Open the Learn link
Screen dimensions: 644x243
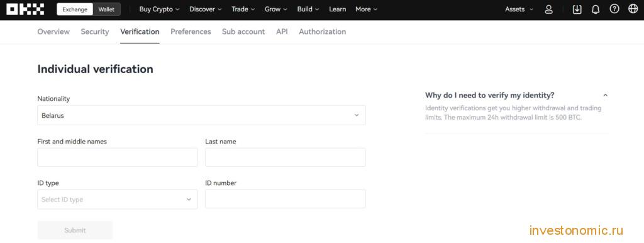click(x=337, y=9)
